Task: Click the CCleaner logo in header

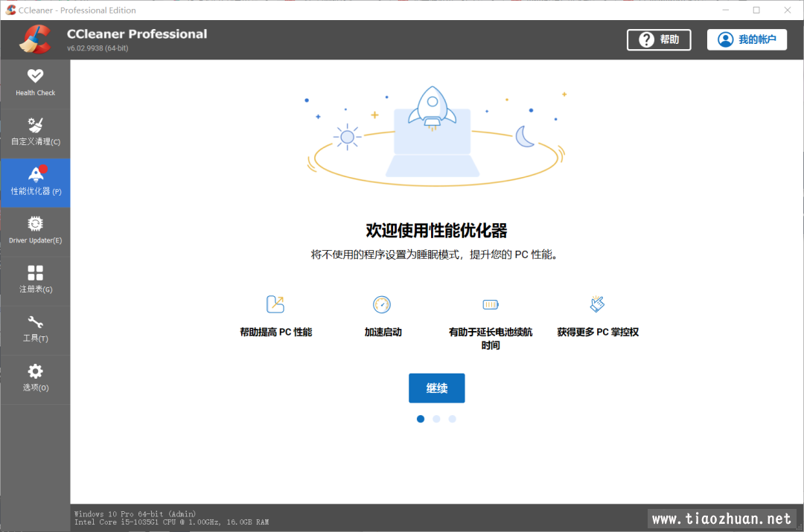Action: 35,39
